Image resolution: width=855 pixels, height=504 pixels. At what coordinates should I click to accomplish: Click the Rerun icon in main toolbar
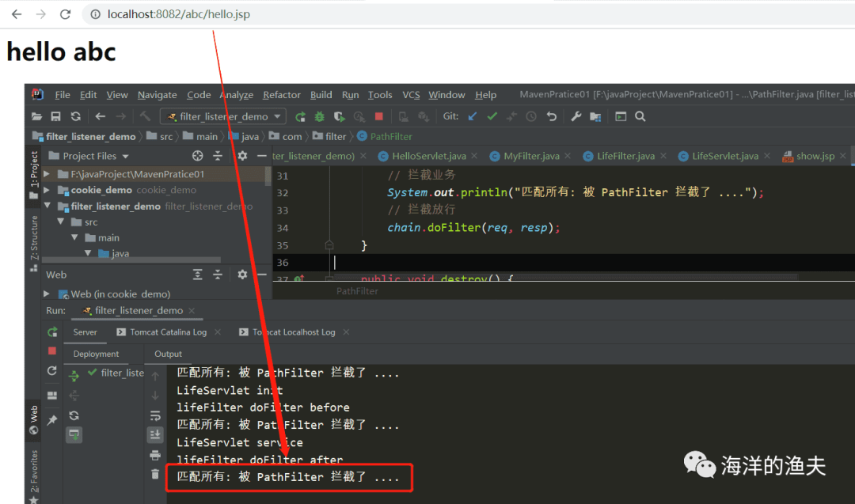pos(300,116)
